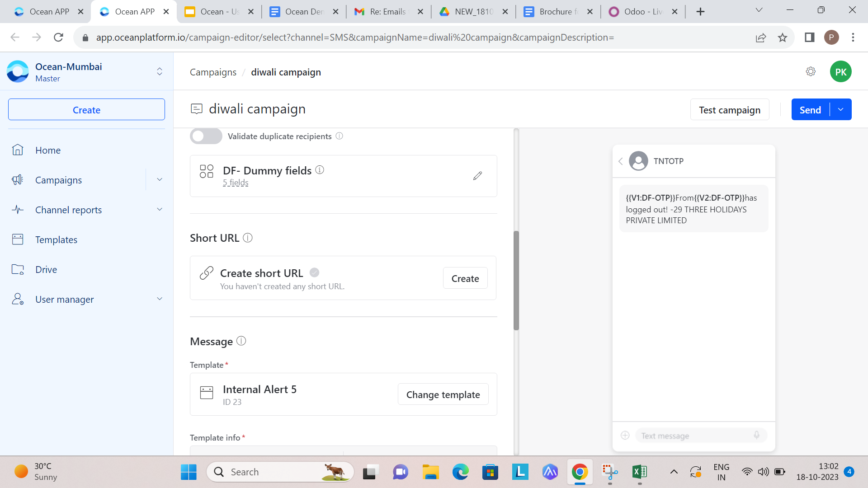The image size is (868, 488).
Task: Open the browser side panel icon
Action: [x=809, y=38]
